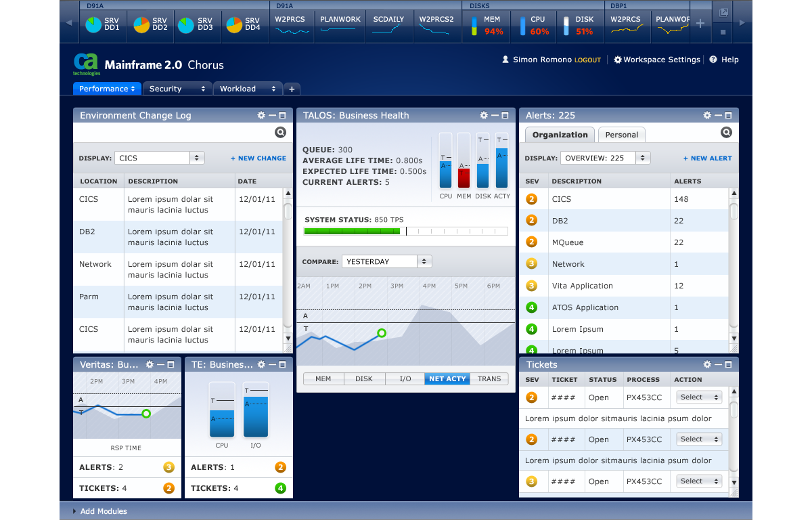This screenshot has width=812, height=520.
Task: Open the TE: Business panel settings gear
Action: point(261,365)
